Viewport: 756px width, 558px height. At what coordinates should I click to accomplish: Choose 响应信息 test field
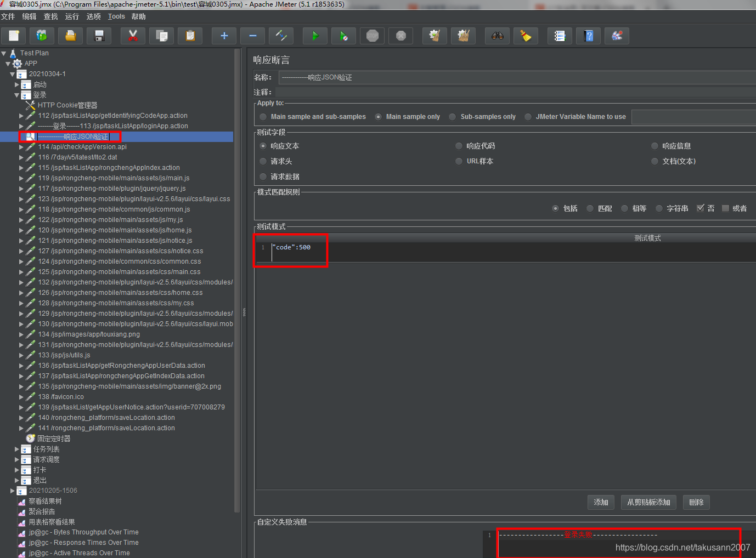671,146
